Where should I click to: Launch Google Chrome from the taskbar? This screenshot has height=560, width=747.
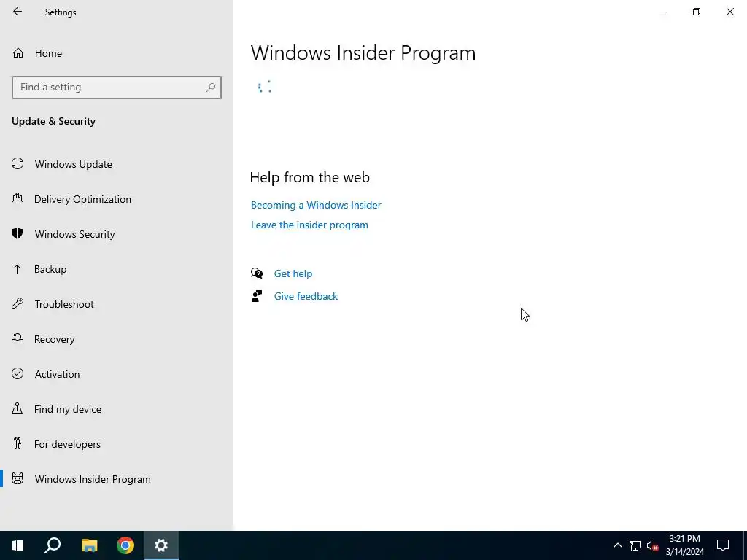125,545
